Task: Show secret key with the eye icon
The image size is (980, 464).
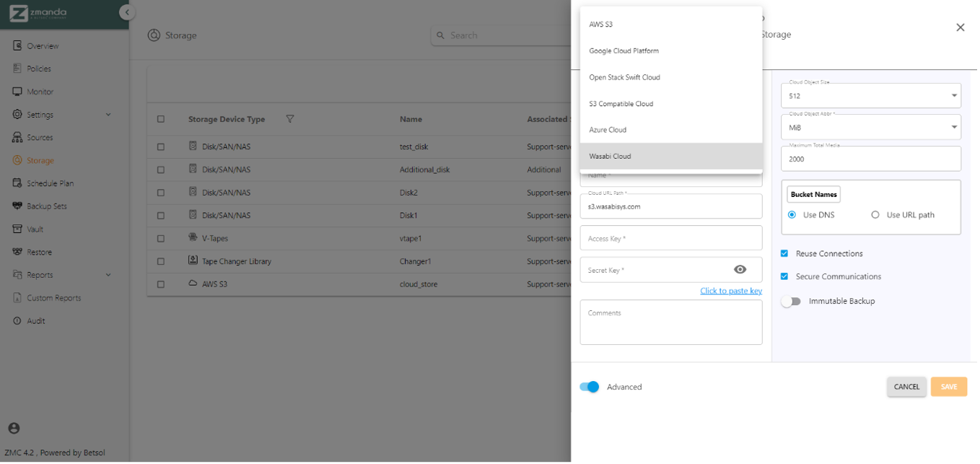Action: coord(740,270)
